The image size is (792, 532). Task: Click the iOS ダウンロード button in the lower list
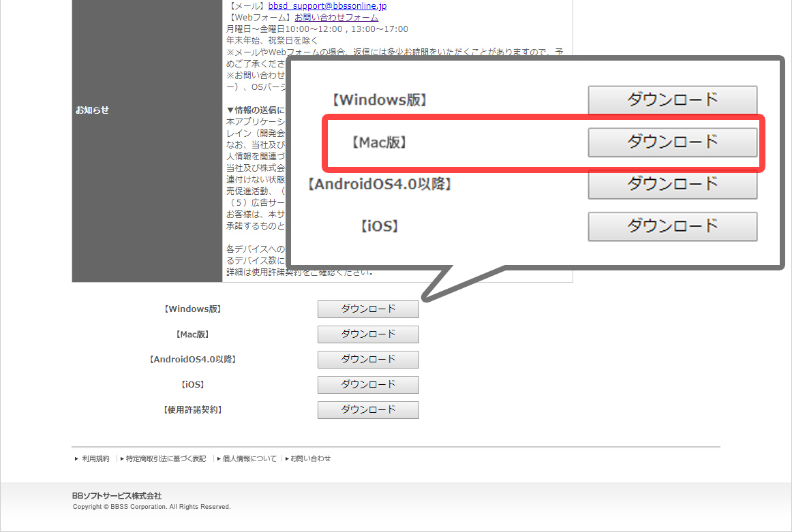(x=368, y=385)
